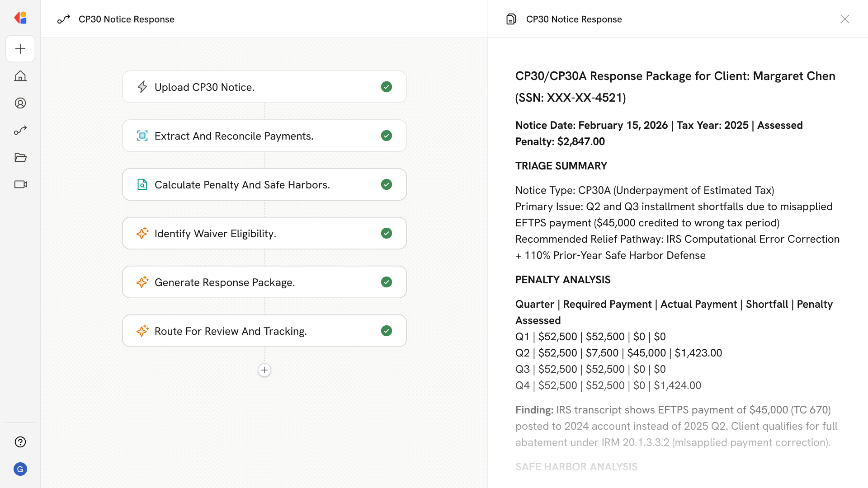The image size is (868, 488).
Task: Open the Home icon in sidebar
Action: (x=20, y=76)
